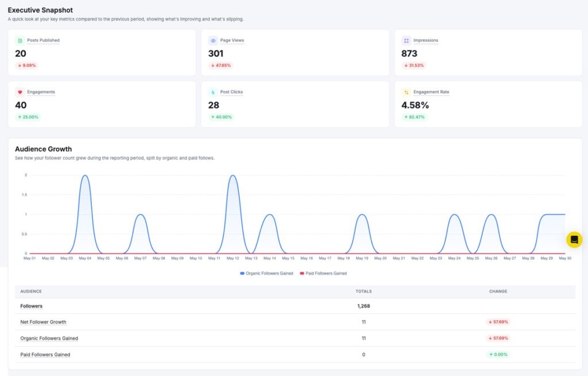Open the yellow chat widget button
This screenshot has height=376, width=588.
[x=574, y=240]
